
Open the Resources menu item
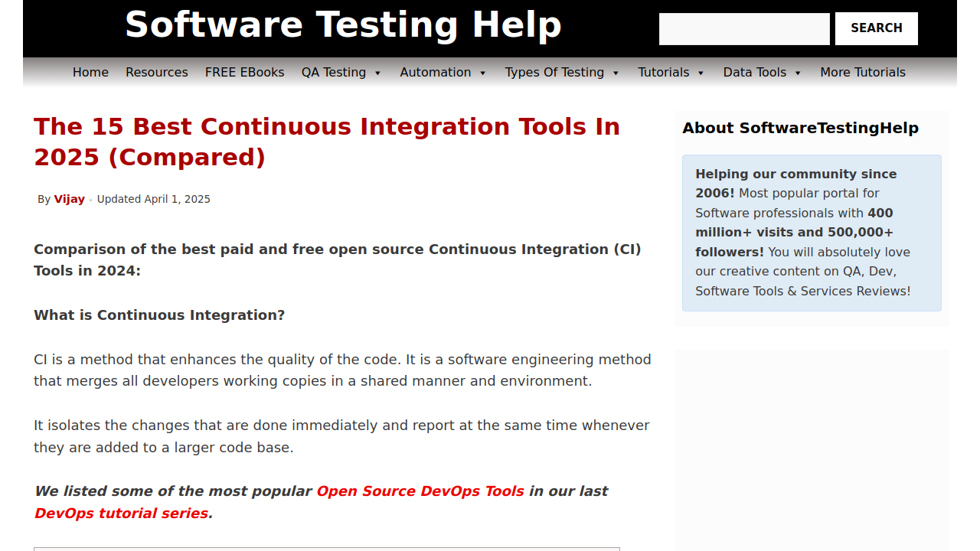point(157,72)
